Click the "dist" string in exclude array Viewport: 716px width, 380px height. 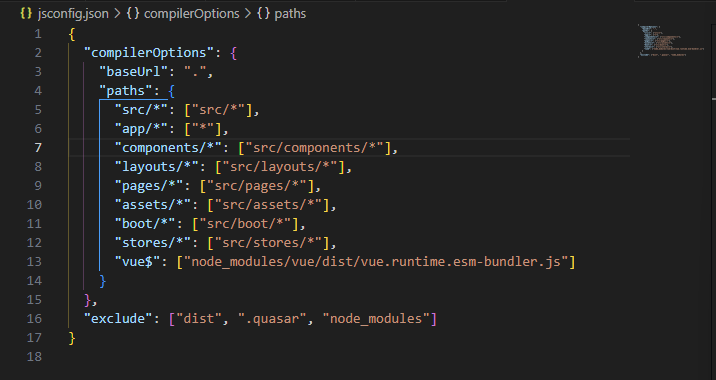point(199,318)
